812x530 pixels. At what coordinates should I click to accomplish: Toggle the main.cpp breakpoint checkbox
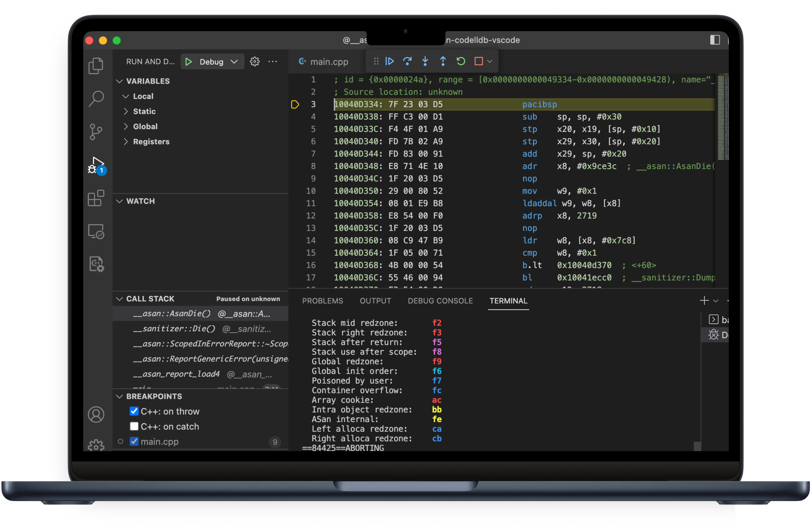(134, 441)
